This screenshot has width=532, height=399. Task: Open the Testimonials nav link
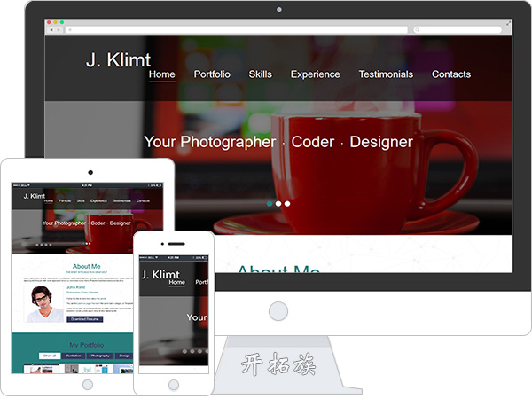tap(386, 74)
